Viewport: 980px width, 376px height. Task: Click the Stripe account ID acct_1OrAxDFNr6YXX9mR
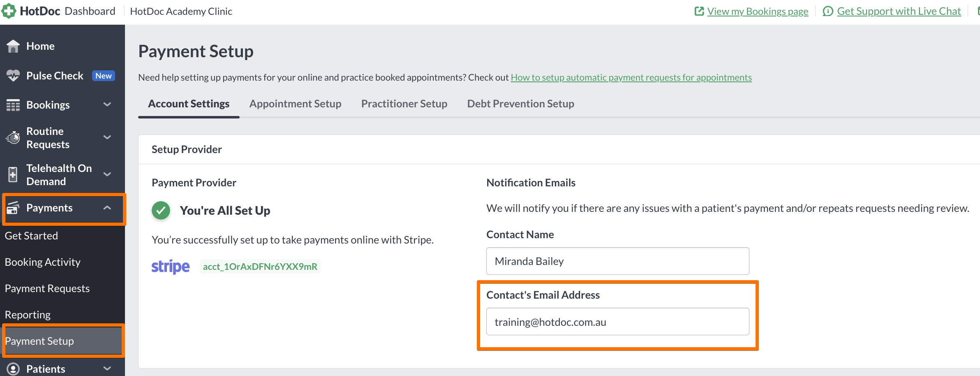(260, 267)
